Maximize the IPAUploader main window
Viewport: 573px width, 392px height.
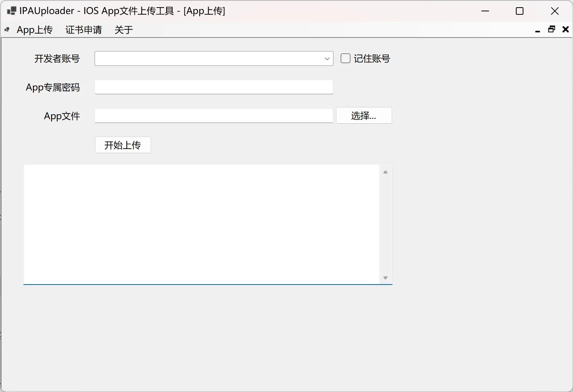(x=520, y=11)
